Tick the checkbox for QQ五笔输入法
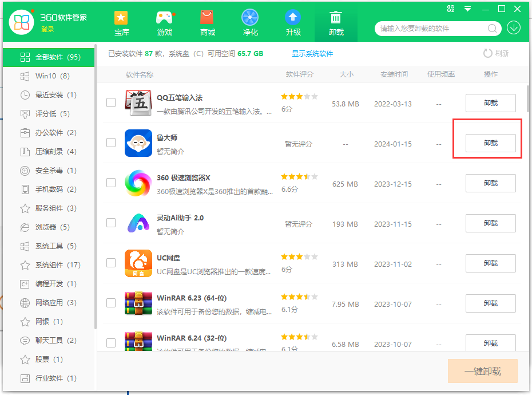Image resolution: width=532 pixels, height=395 pixels. 111,102
